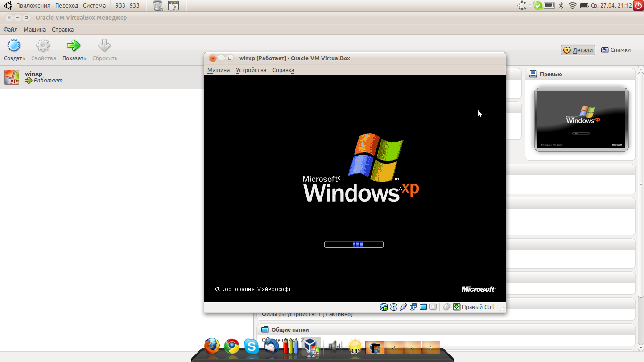Click the green Показать arrow icon
This screenshot has height=362, width=644.
74,46
